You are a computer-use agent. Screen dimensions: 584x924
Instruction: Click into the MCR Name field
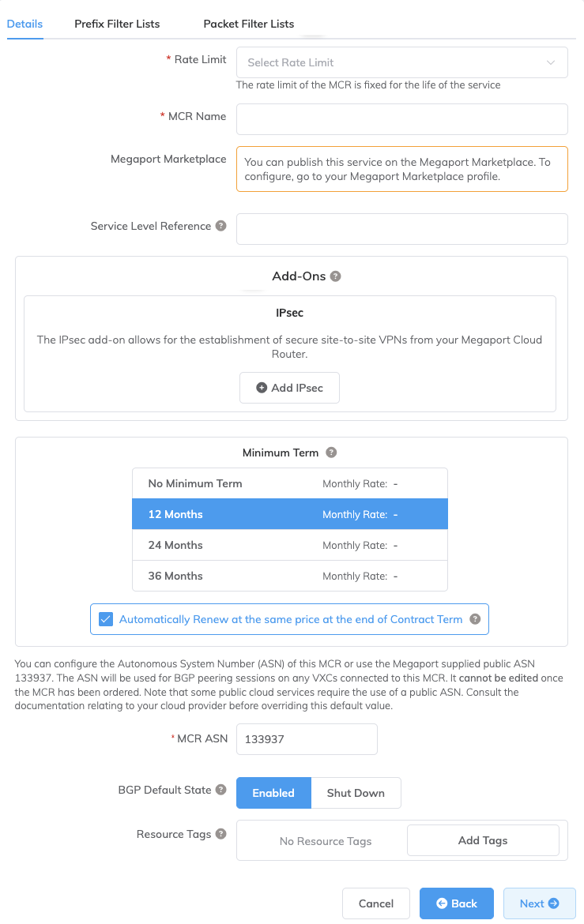click(x=401, y=119)
